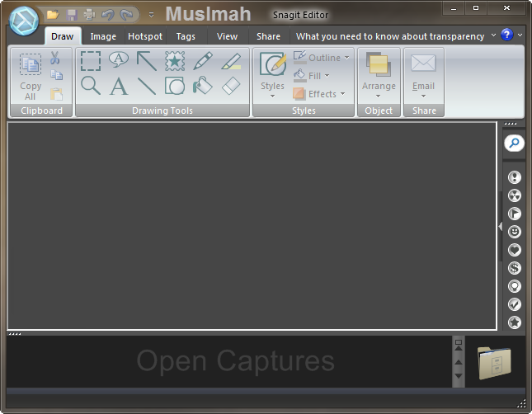This screenshot has height=414, width=532.
Task: Open the Image ribbon tab
Action: point(103,36)
